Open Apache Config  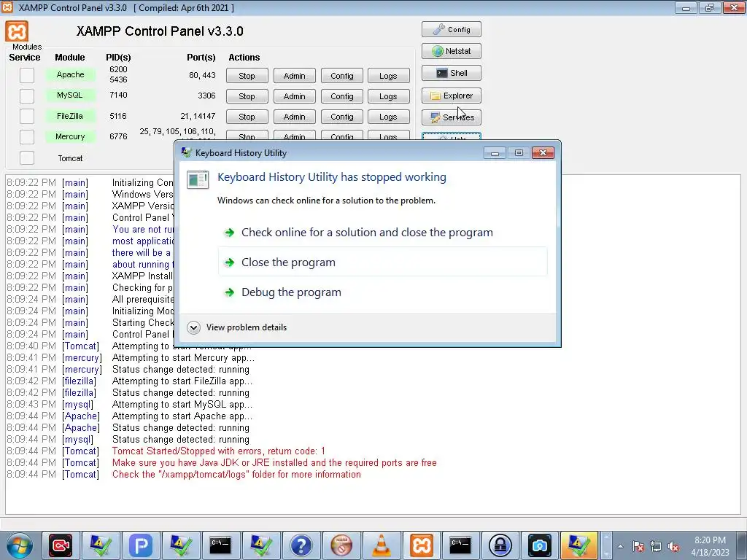[x=342, y=76]
